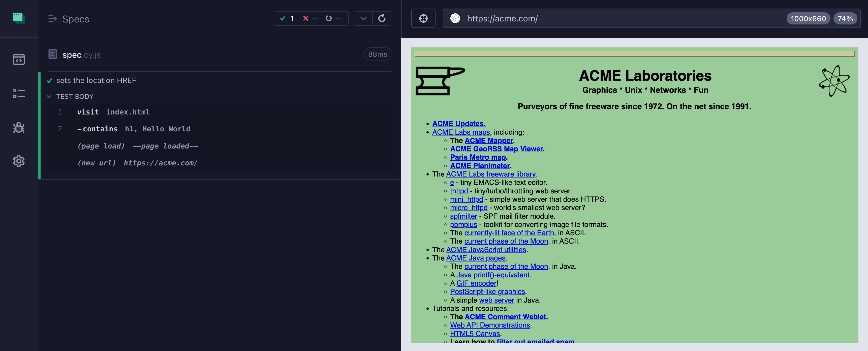Open the test options chevron dropdown
The height and width of the screenshot is (351, 868).
coord(363,18)
